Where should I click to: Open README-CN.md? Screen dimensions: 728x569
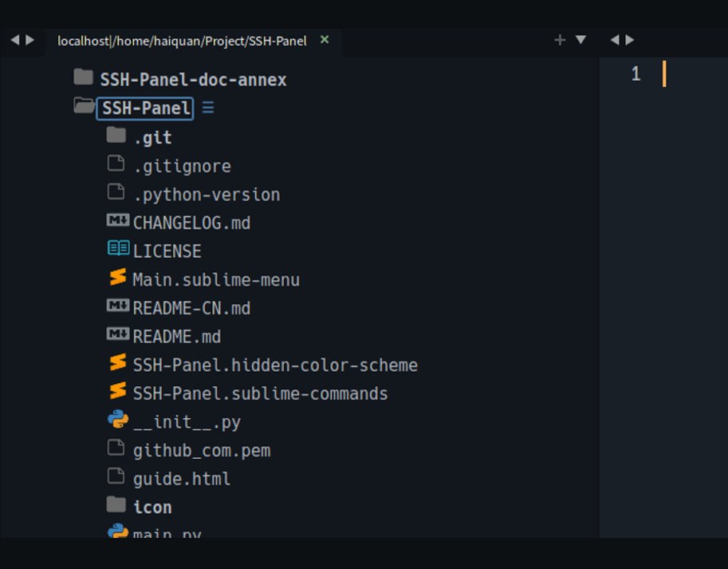pos(191,308)
